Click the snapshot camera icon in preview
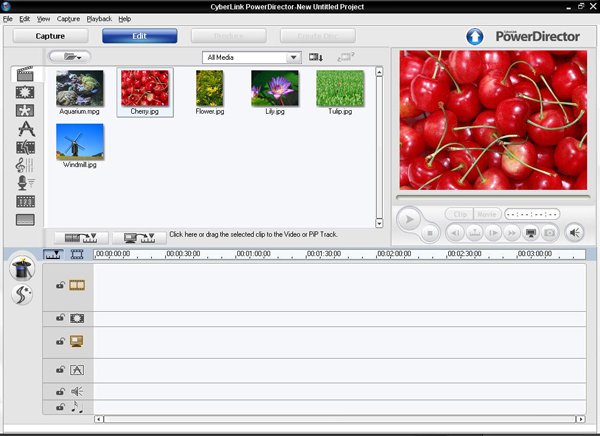Image resolution: width=600 pixels, height=436 pixels. (549, 233)
